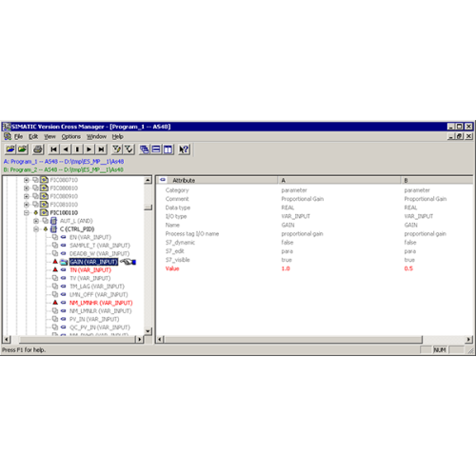Tile windows vertically using toolbar icon
The image size is (476, 476).
(169, 149)
